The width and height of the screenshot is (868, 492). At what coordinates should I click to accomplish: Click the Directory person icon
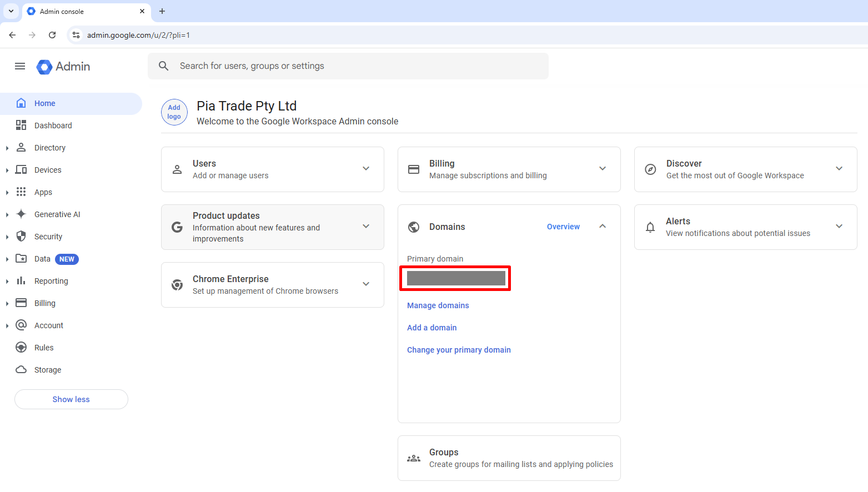(x=21, y=148)
